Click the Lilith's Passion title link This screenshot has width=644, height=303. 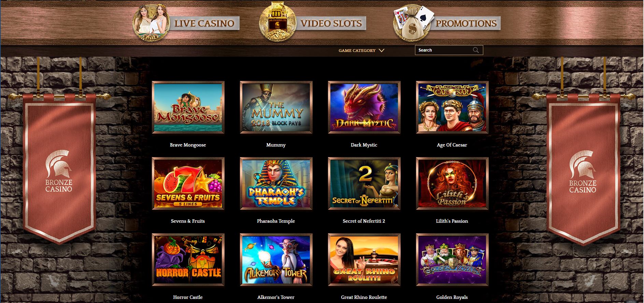tap(452, 221)
